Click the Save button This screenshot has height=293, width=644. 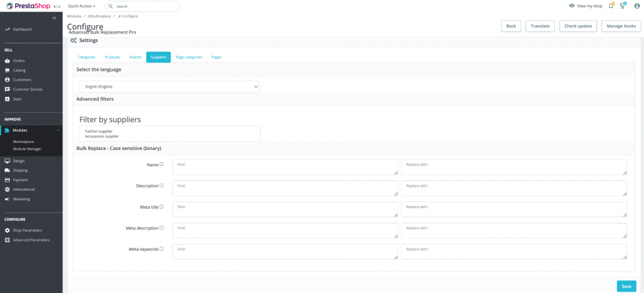tap(627, 287)
